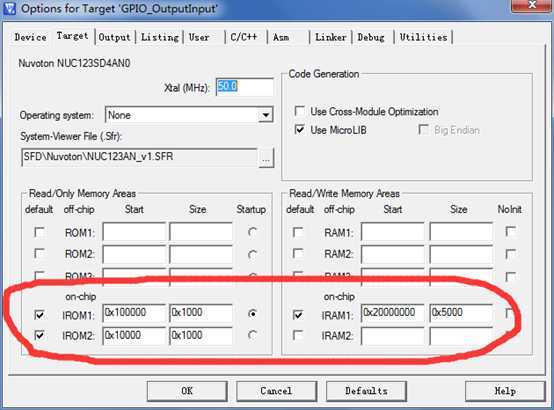The width and height of the screenshot is (554, 410).
Task: Click the Cancel button
Action: 276,391
